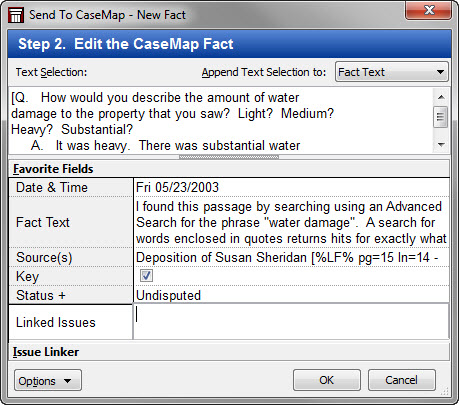459x405 pixels.
Task: Click in the Text Selection text area
Action: (x=221, y=121)
